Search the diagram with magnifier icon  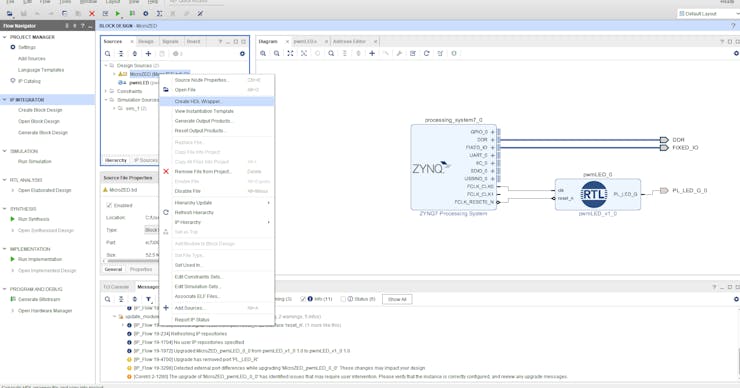click(331, 53)
